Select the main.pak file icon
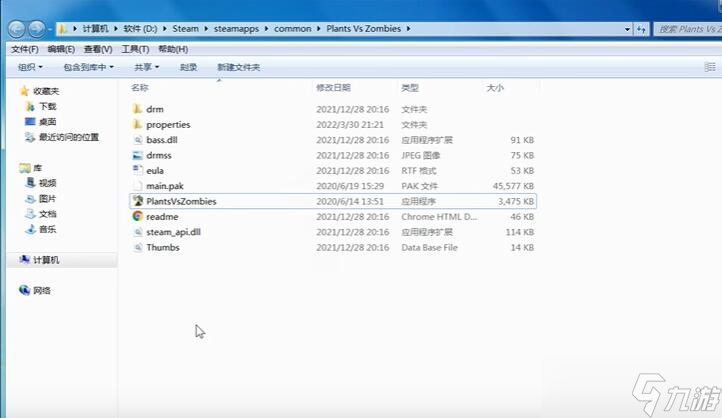Image resolution: width=722 pixels, height=418 pixels. click(x=137, y=186)
